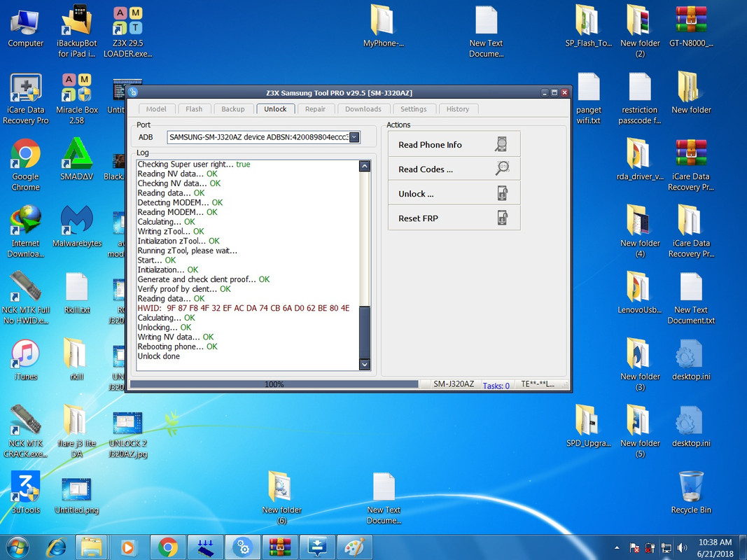Open the Windows Start menu
This screenshot has width=747, height=560.
pyautogui.click(x=18, y=547)
